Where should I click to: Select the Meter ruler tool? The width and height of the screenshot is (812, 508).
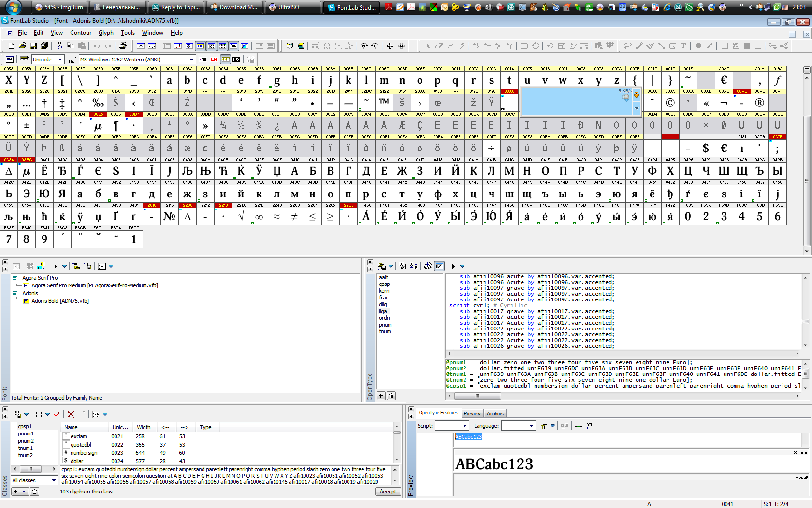tap(461, 46)
